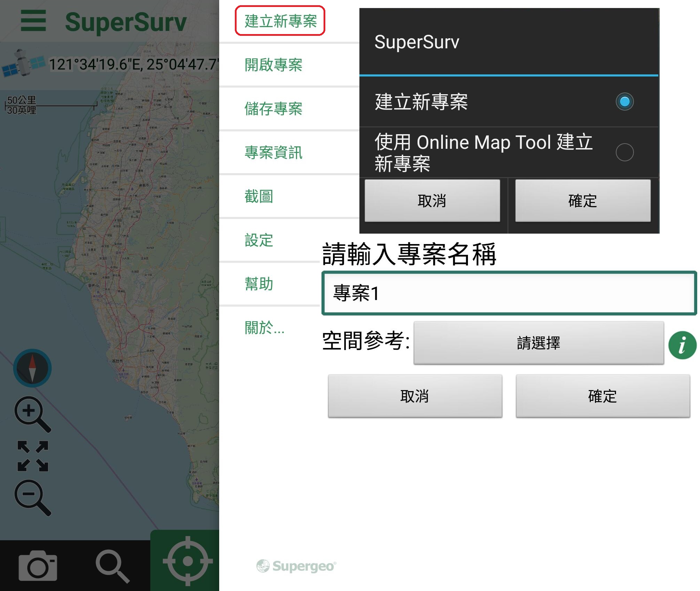Screen dimensions: 700x591
Task: Open the camera capture tool
Action: pyautogui.click(x=38, y=565)
